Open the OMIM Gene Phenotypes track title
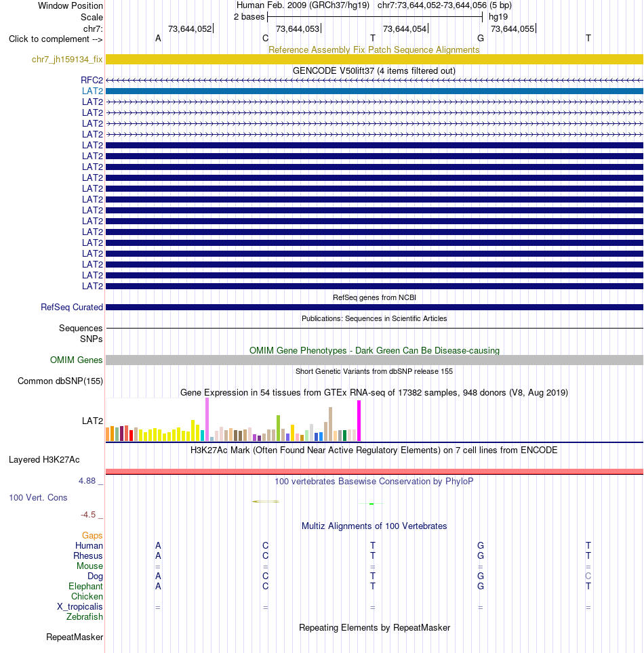Image resolution: width=644 pixels, height=653 pixels. 374,351
